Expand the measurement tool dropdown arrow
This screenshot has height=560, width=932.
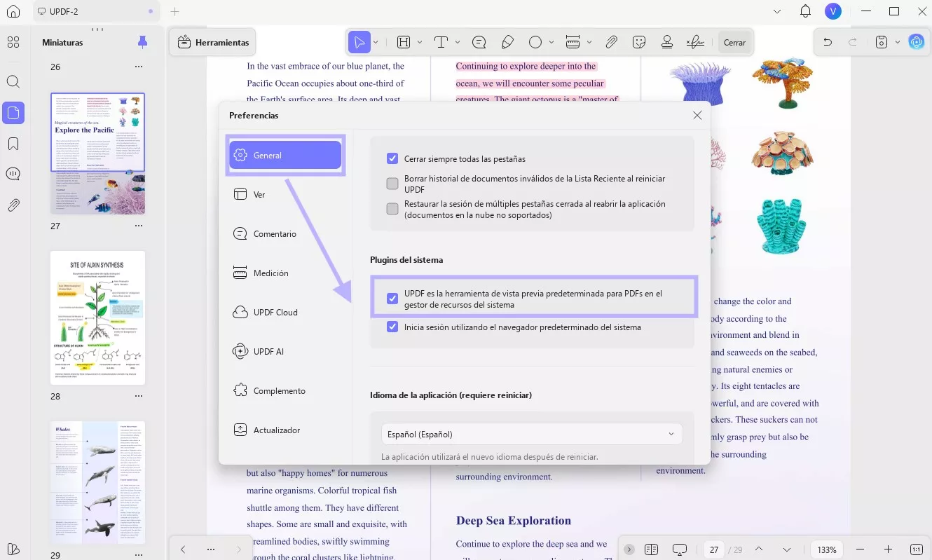(589, 43)
